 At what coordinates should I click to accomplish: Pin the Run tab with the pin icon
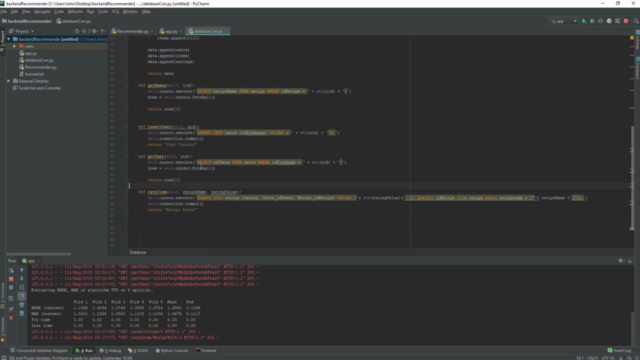(11, 309)
